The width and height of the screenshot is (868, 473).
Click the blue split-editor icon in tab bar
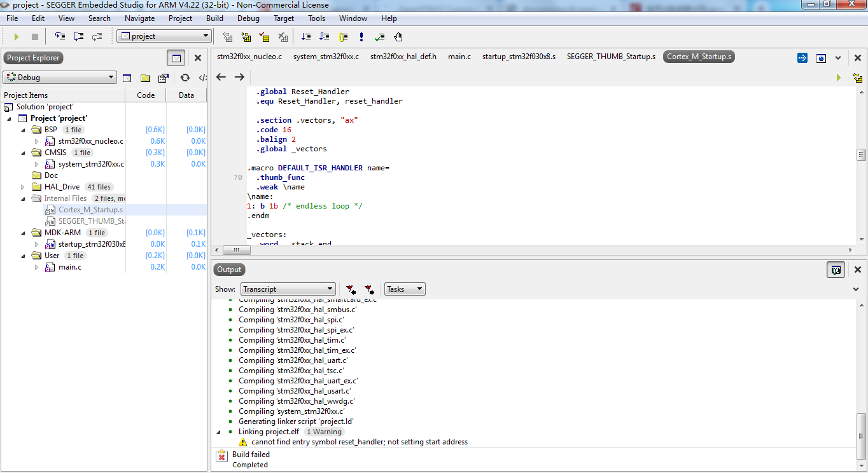(802, 58)
